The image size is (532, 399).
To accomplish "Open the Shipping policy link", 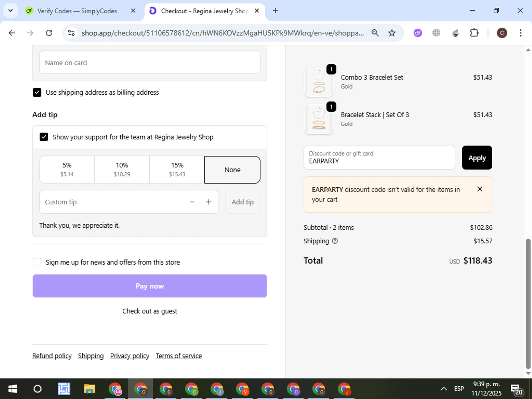I will 91,356.
